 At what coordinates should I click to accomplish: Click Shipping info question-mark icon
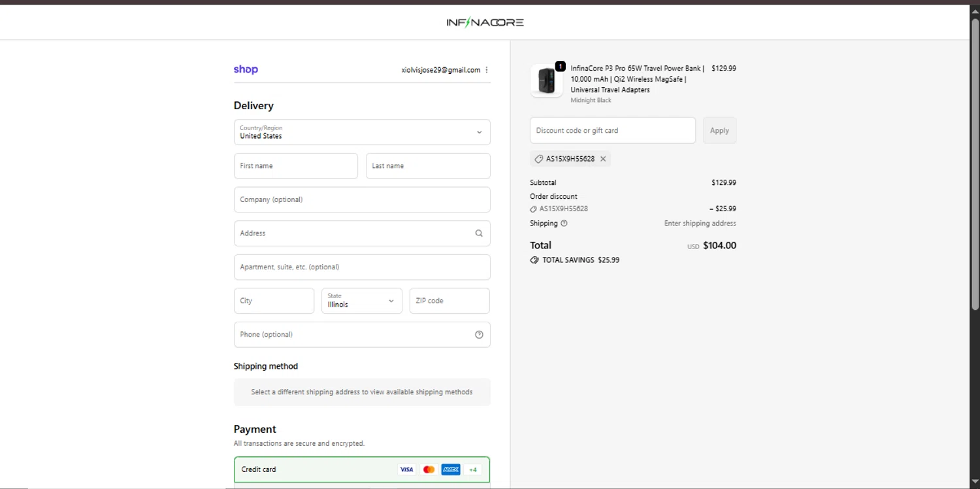click(564, 224)
